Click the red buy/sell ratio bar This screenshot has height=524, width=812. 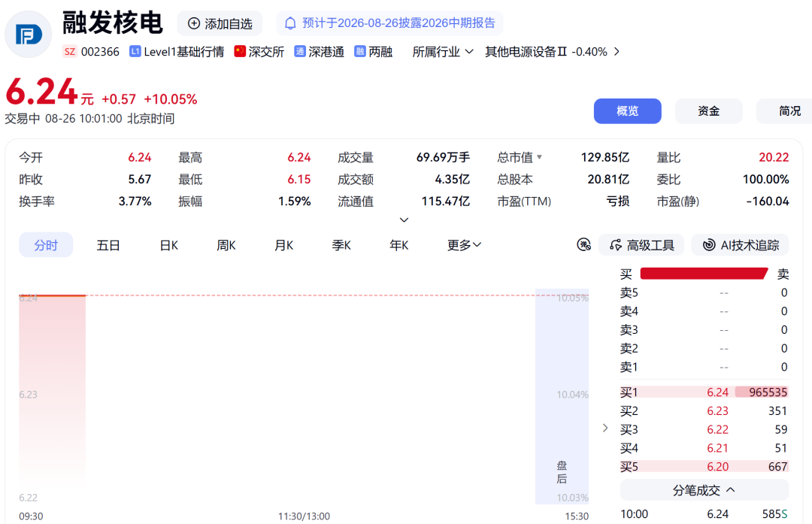[x=704, y=274]
